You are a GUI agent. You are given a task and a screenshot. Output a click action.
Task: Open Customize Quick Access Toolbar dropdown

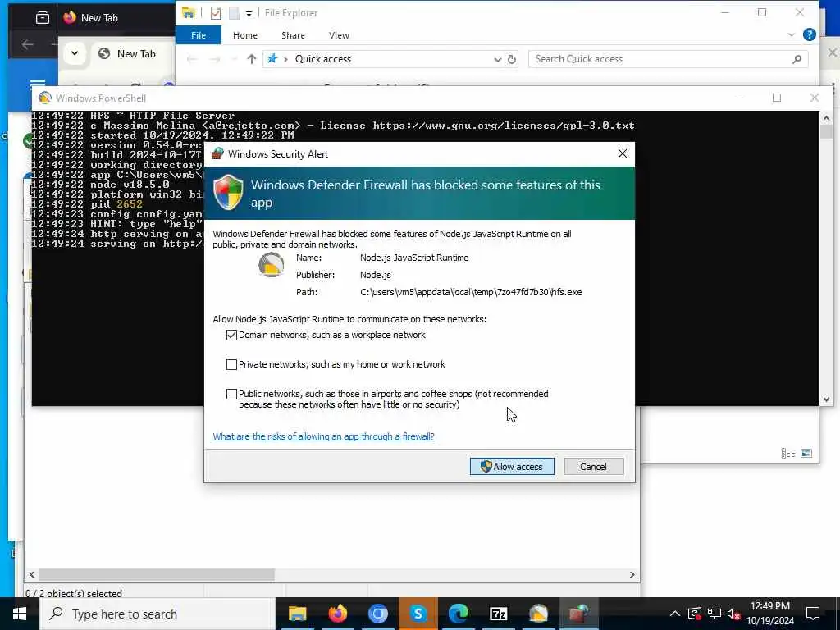pos(249,13)
